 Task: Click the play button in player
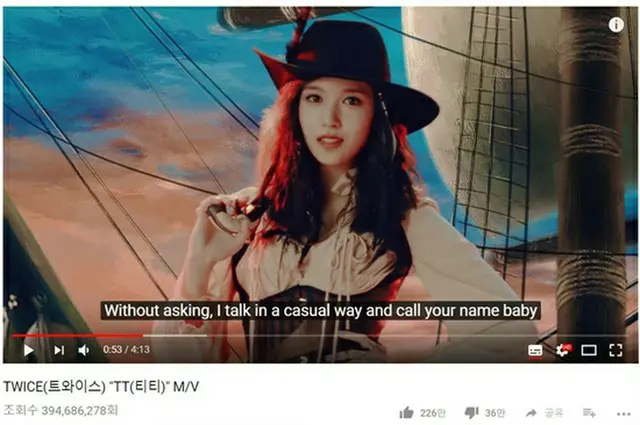29,350
